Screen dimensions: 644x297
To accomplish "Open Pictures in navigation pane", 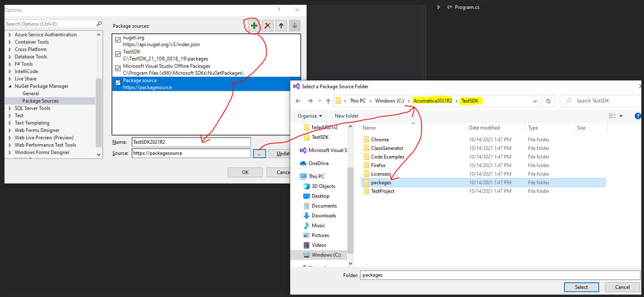I will click(x=316, y=235).
